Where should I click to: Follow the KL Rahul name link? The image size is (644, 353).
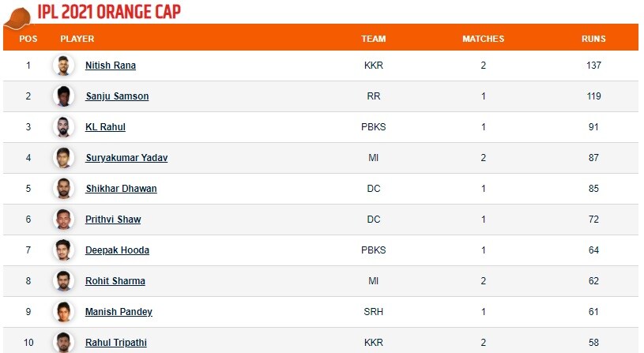[105, 127]
